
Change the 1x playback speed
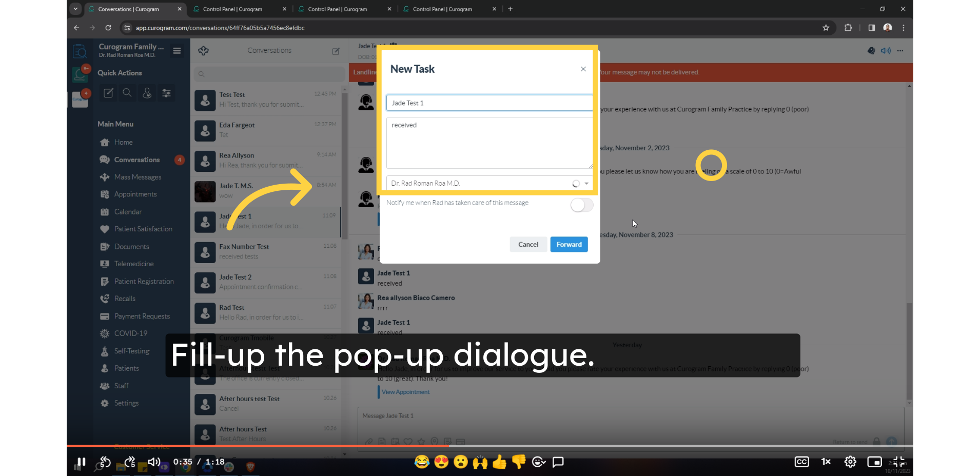[x=826, y=462]
